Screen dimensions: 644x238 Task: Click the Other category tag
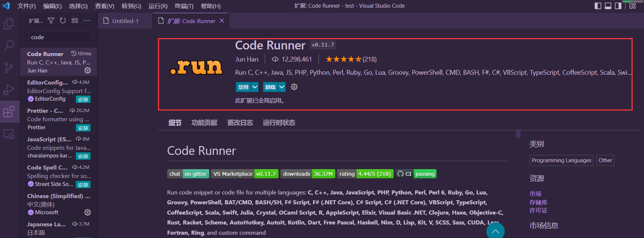pos(605,160)
